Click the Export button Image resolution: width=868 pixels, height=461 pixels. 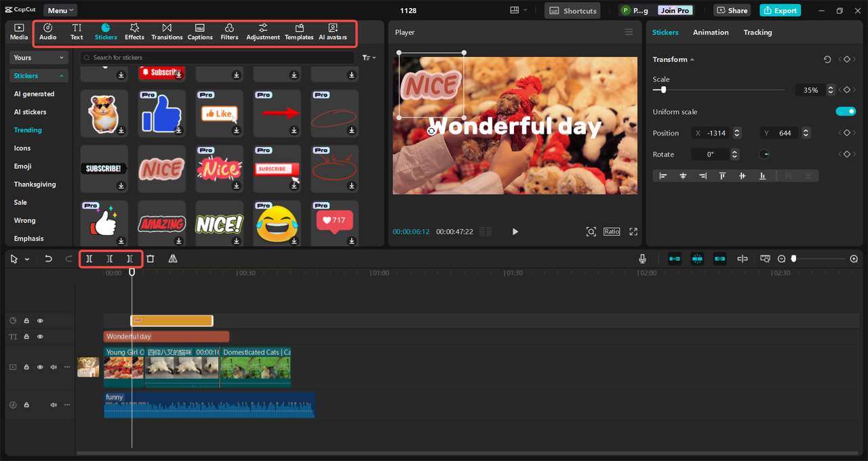coord(780,10)
